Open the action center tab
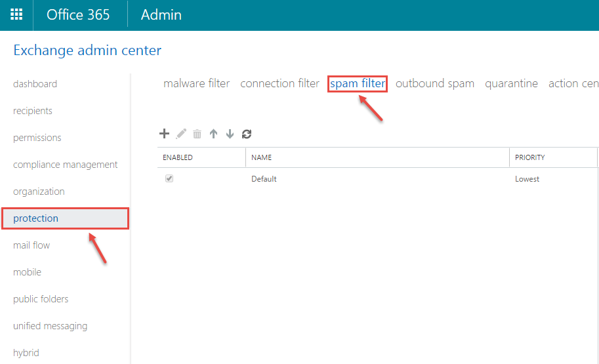Viewport: 599px width, 364px height. click(573, 83)
